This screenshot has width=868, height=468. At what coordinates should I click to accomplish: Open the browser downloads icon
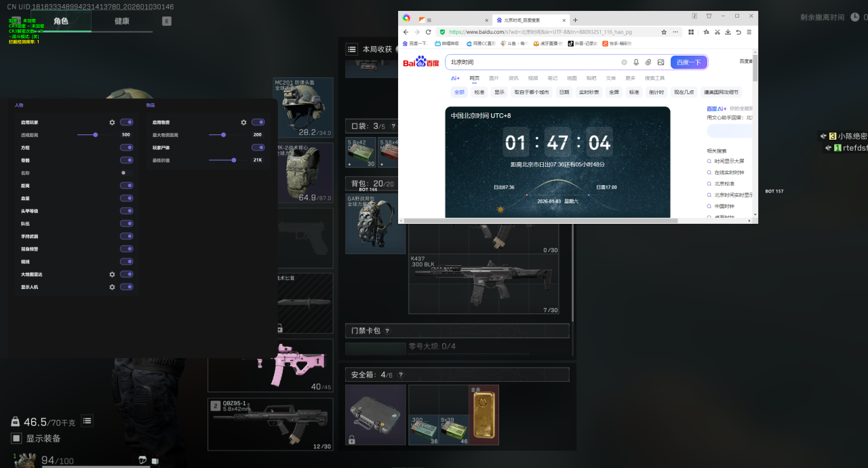point(728,32)
